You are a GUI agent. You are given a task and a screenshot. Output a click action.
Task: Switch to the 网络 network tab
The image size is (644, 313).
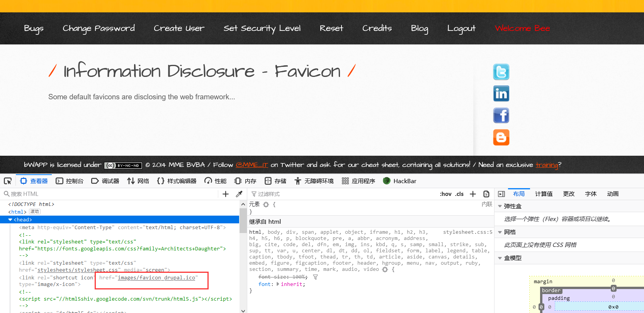[x=138, y=181]
